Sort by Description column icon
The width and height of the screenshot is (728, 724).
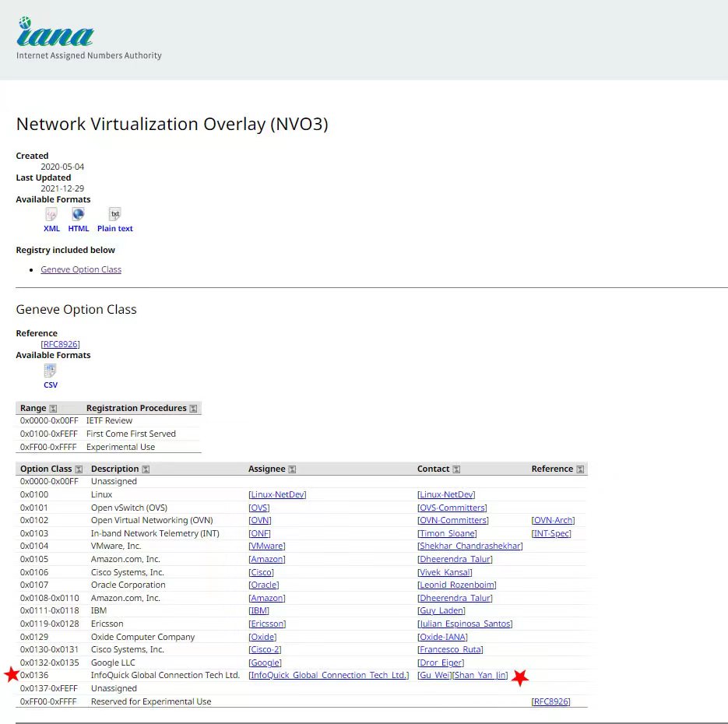click(x=146, y=469)
